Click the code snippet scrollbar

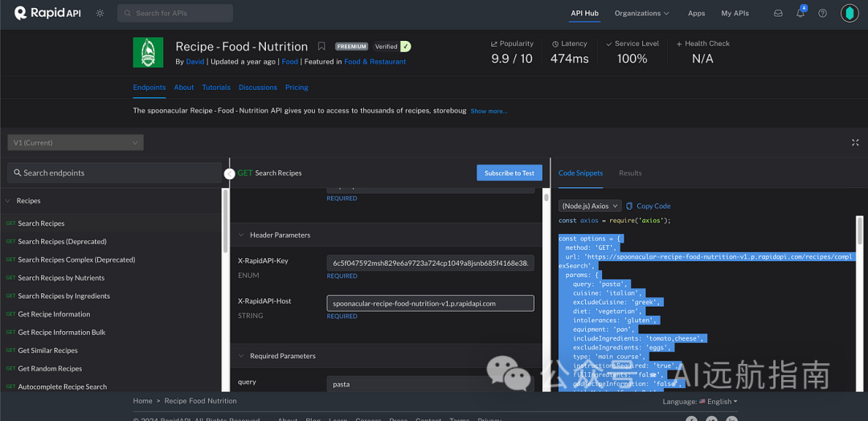coord(860,230)
